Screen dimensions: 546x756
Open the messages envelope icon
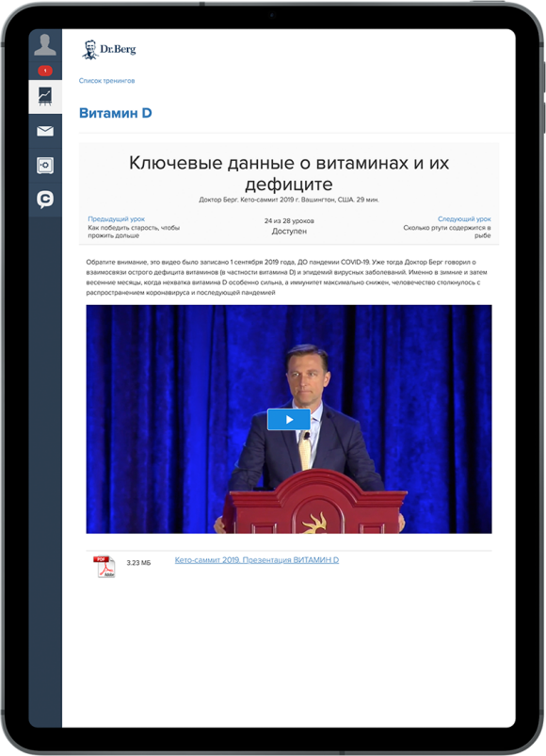pos(45,131)
